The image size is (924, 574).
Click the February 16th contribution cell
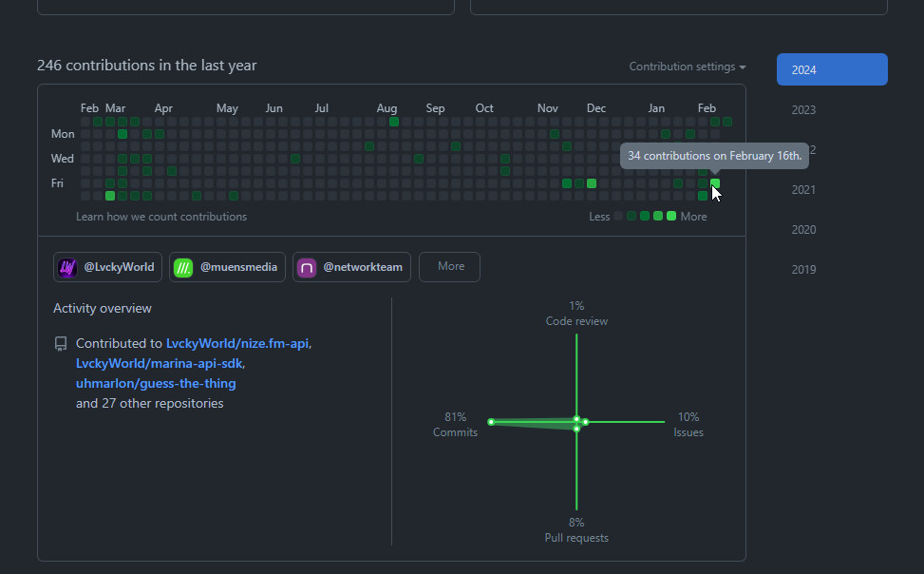(x=715, y=183)
